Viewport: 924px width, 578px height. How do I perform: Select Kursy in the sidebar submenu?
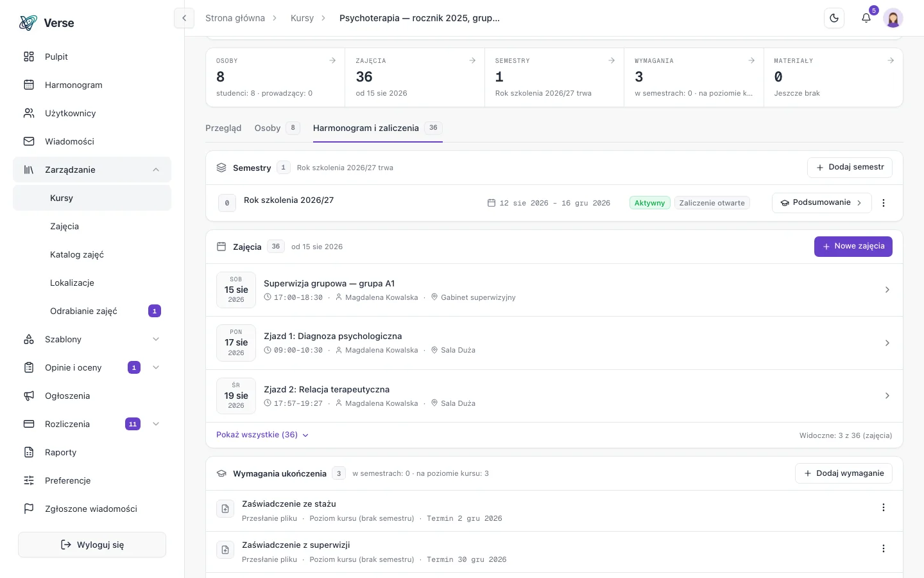[x=92, y=198]
